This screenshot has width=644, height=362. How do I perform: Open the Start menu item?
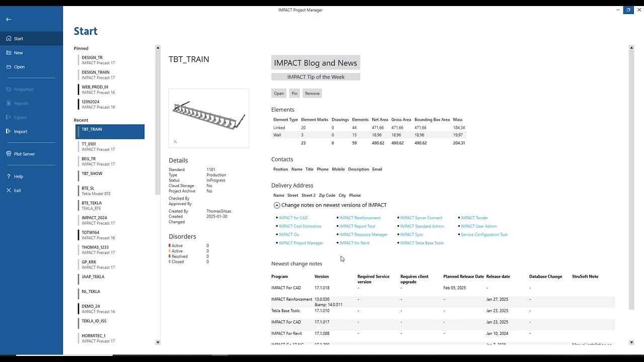pos(31,39)
